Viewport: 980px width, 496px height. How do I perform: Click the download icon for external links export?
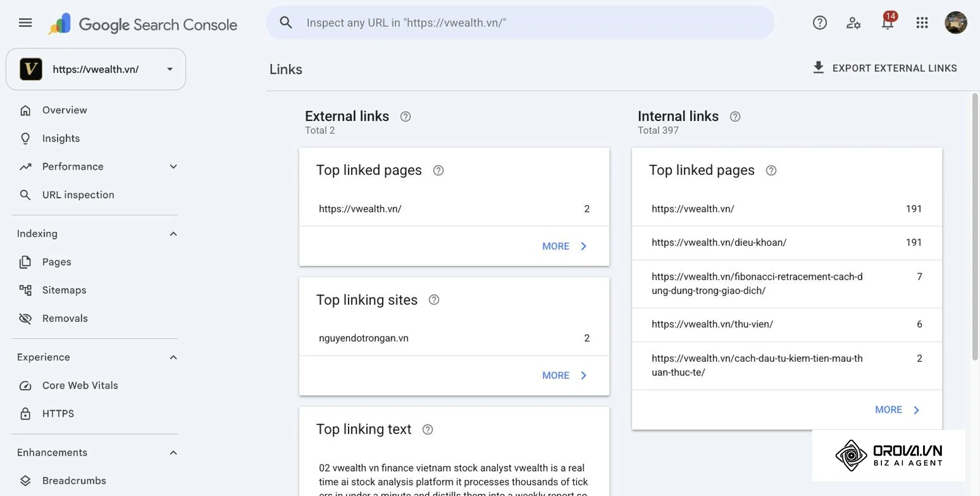(x=818, y=67)
